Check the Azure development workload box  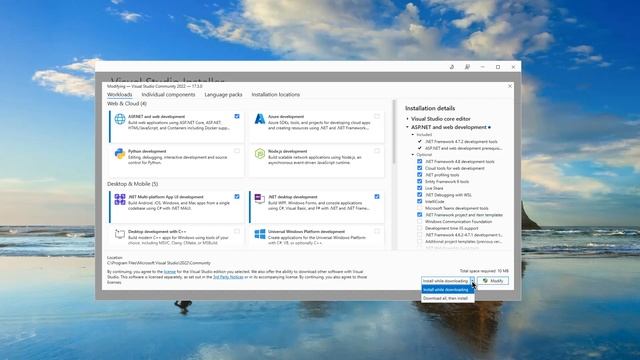(x=377, y=116)
